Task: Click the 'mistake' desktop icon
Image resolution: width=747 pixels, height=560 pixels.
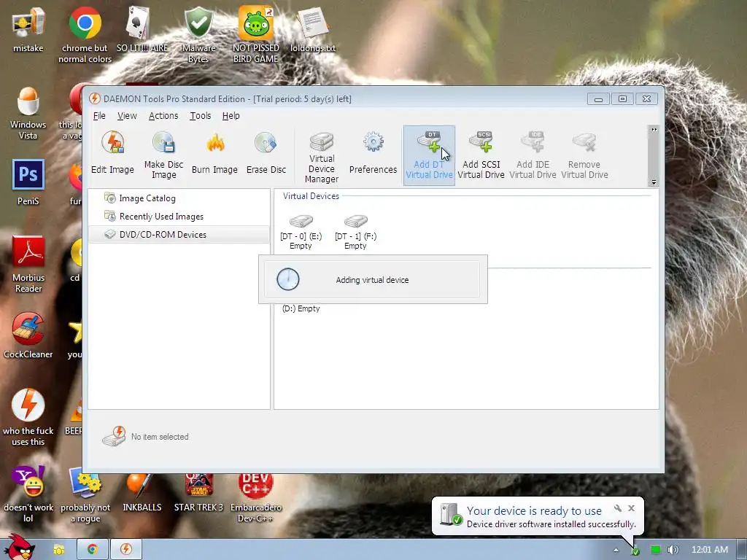Action: coord(28,29)
